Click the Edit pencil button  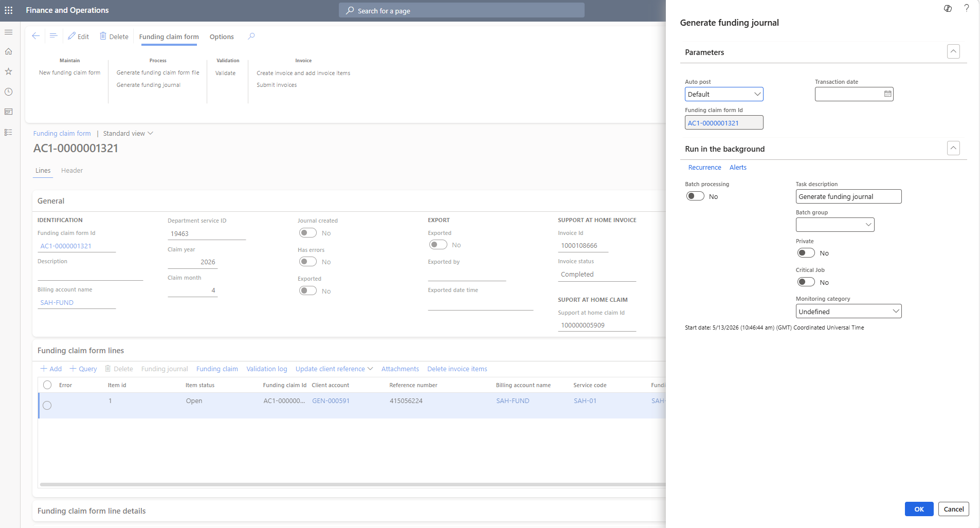pyautogui.click(x=78, y=37)
